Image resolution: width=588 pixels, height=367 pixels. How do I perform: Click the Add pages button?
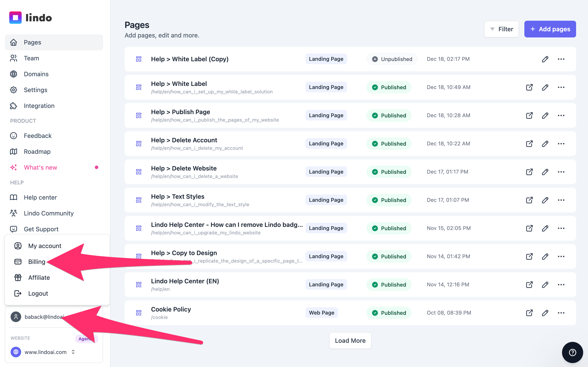(x=550, y=29)
